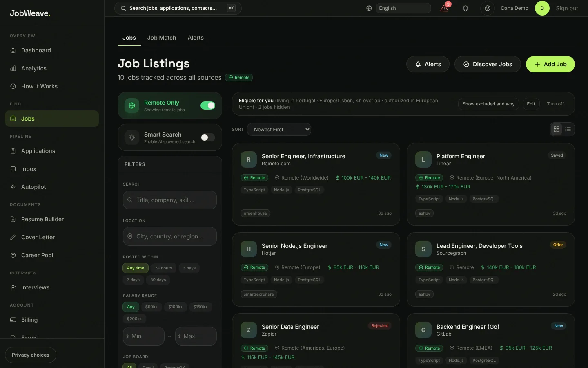This screenshot has height=368, width=588.
Task: Click the Min salary input
Action: pos(144,336)
